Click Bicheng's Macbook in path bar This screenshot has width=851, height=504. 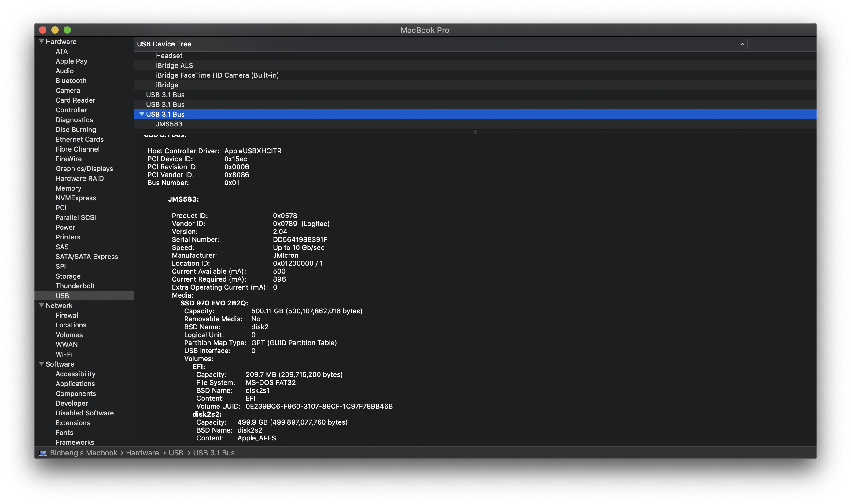pyautogui.click(x=84, y=453)
